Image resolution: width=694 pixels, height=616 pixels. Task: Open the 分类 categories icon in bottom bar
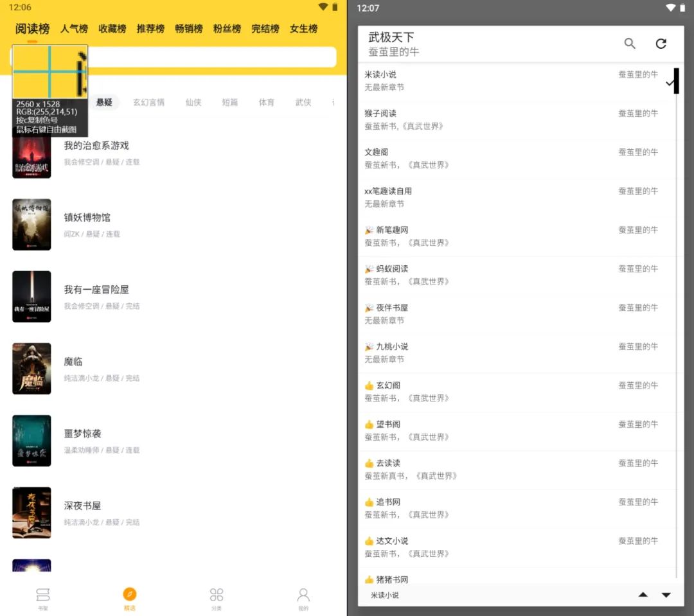click(217, 597)
